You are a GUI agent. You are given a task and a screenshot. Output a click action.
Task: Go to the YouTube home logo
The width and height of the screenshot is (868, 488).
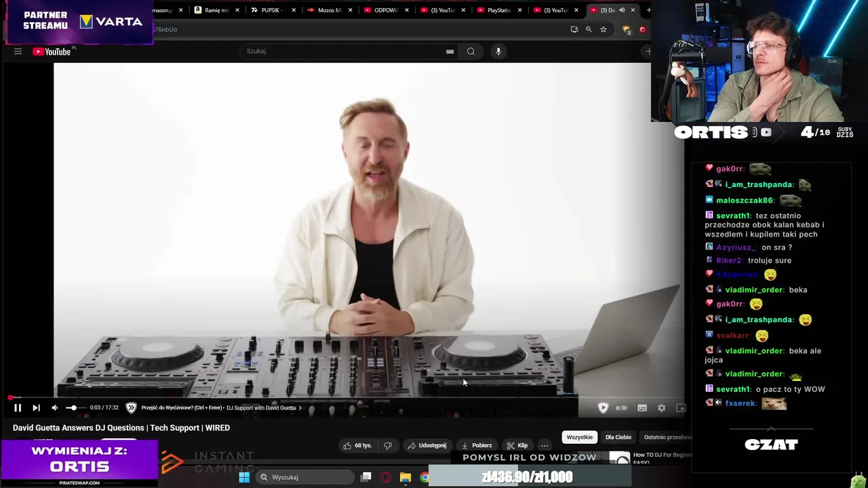point(53,52)
